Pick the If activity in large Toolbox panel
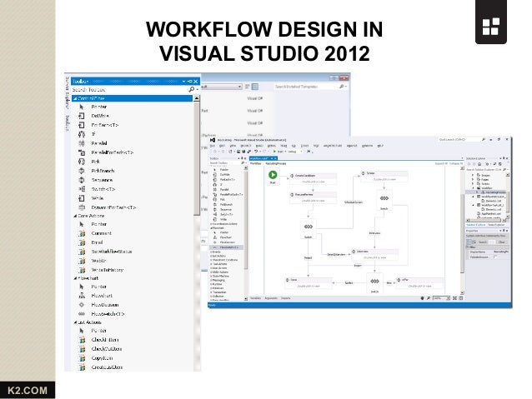Image resolution: width=532 pixels, height=399 pixels. (x=93, y=134)
